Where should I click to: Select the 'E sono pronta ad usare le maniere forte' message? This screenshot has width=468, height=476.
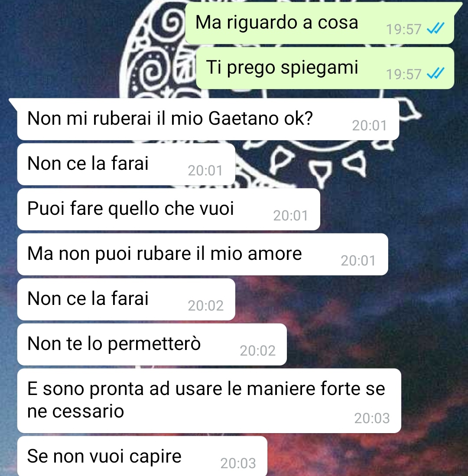click(209, 401)
